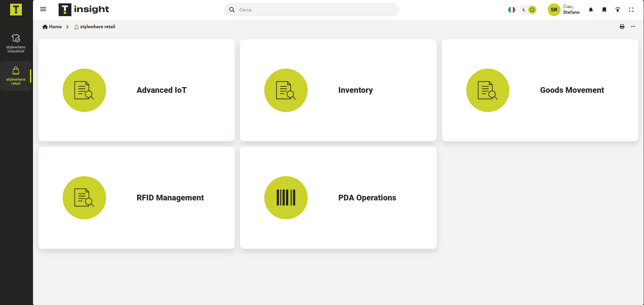Click the SR user avatar
644x305 pixels.
(554, 10)
